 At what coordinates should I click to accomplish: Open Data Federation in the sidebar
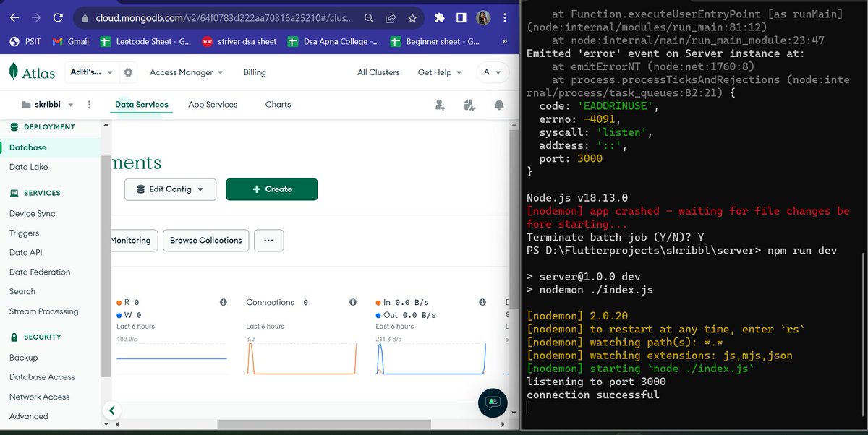point(40,272)
